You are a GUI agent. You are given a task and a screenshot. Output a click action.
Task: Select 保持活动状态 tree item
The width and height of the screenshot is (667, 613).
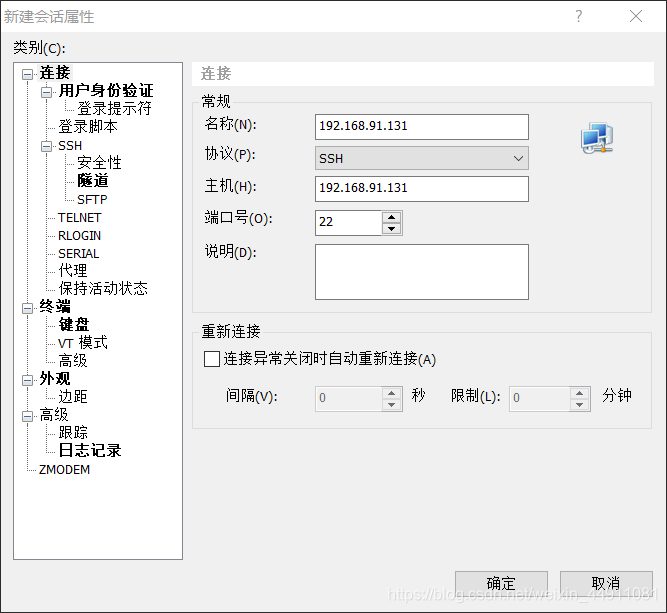tap(103, 288)
